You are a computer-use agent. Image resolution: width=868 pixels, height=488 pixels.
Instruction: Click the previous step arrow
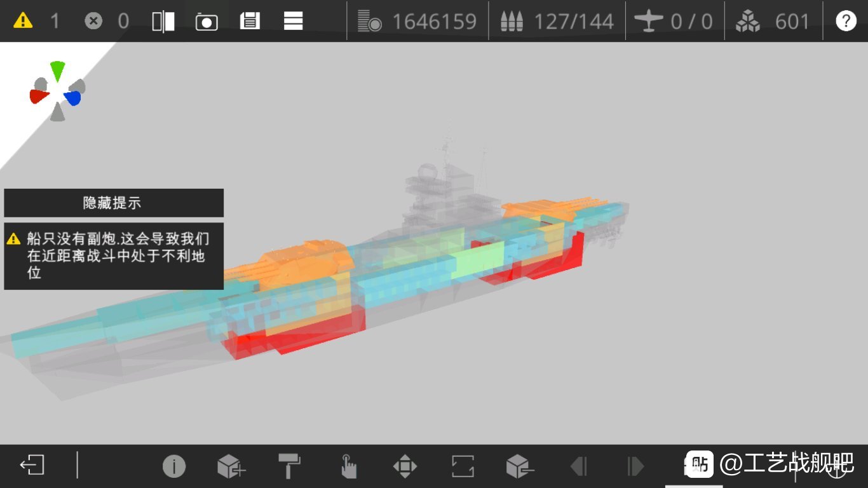(x=579, y=466)
